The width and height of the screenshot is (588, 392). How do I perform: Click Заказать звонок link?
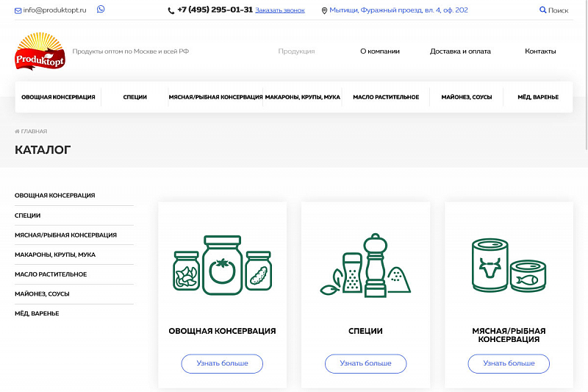pyautogui.click(x=280, y=10)
